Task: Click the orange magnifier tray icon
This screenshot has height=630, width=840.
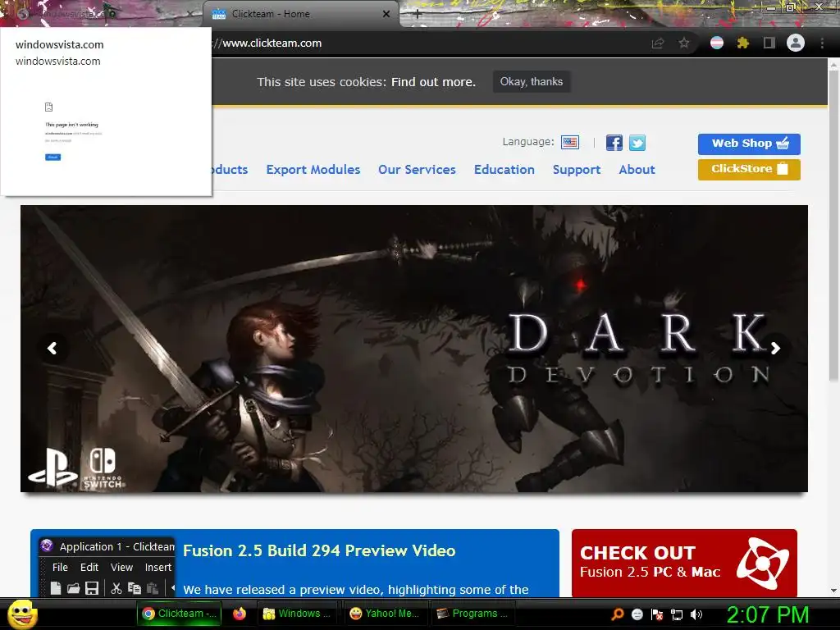Action: coord(617,614)
